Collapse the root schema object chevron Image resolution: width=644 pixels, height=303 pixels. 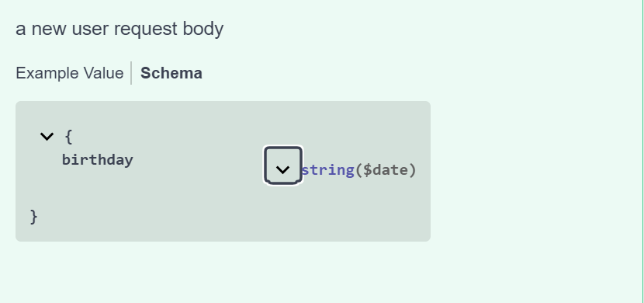click(x=47, y=137)
